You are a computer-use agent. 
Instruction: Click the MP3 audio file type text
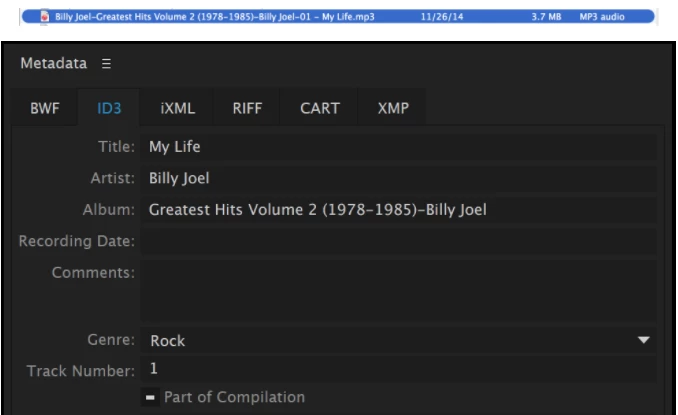click(602, 17)
